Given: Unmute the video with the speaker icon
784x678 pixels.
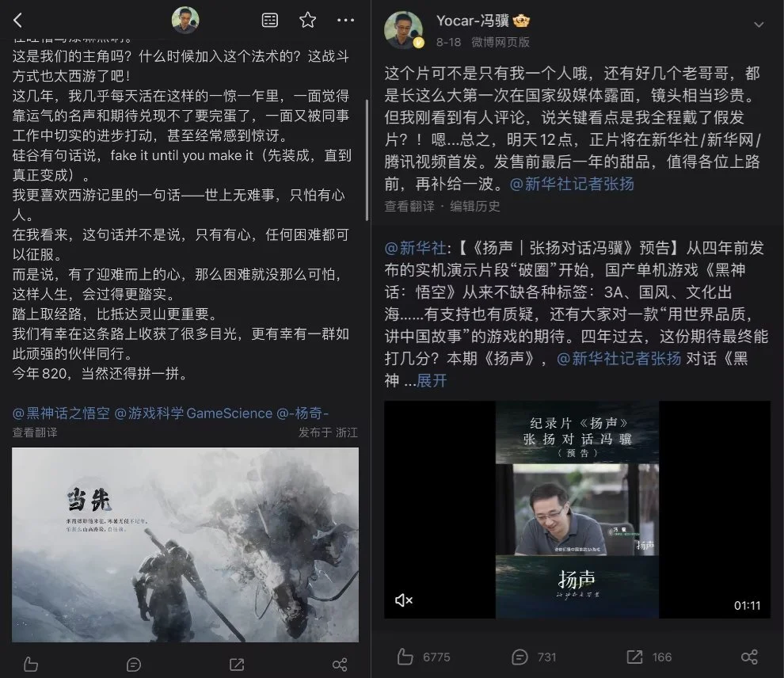Looking at the screenshot, I should point(404,600).
